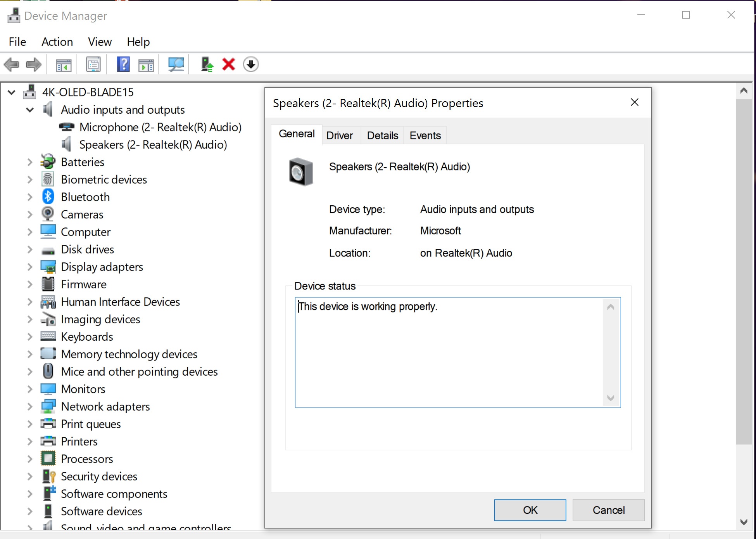Open the Help menu

[138, 42]
